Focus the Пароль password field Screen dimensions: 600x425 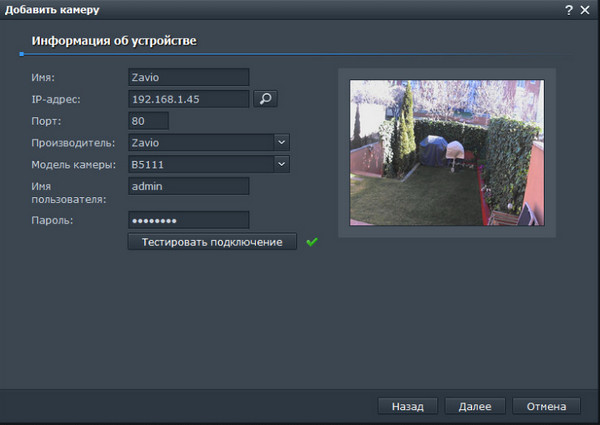(x=188, y=220)
